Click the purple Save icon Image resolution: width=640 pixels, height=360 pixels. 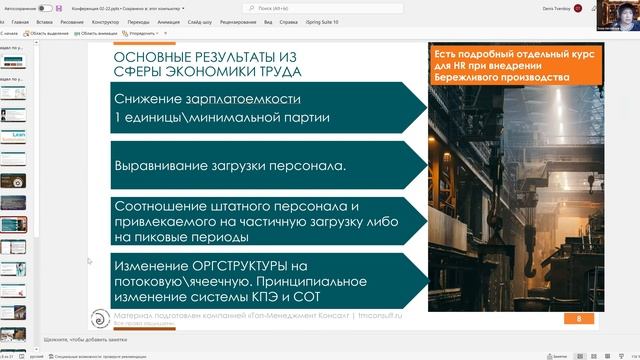[59, 8]
